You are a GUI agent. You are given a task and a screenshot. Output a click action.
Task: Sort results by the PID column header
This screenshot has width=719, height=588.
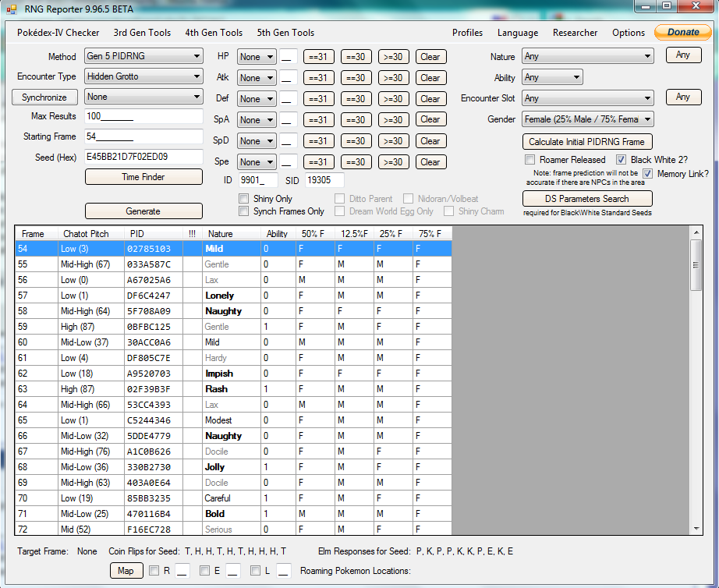point(154,234)
